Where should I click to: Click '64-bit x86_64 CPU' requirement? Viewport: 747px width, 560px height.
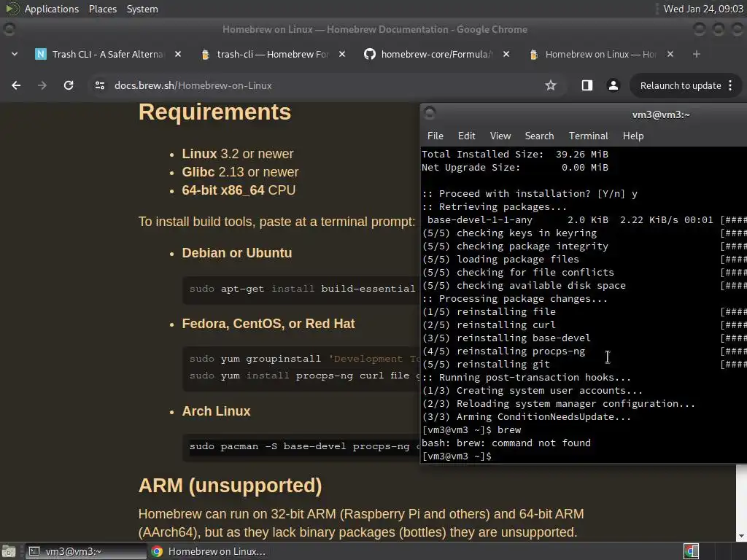239,190
